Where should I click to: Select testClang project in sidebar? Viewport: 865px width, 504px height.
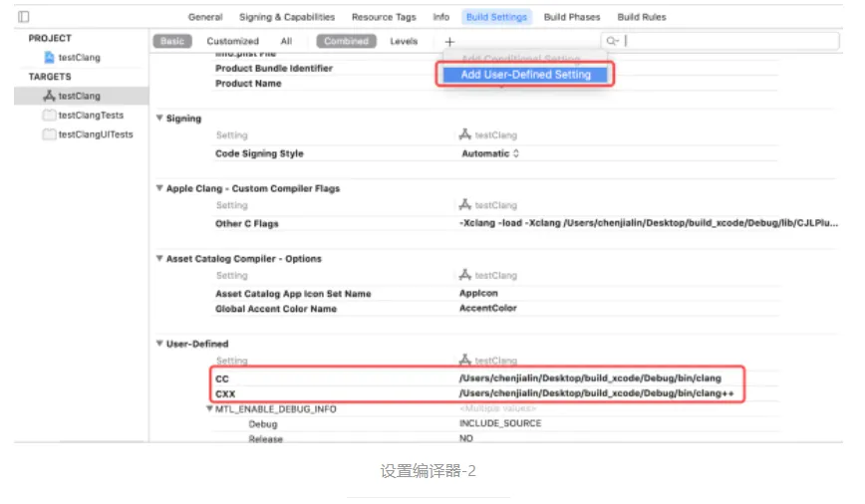pyautogui.click(x=80, y=58)
